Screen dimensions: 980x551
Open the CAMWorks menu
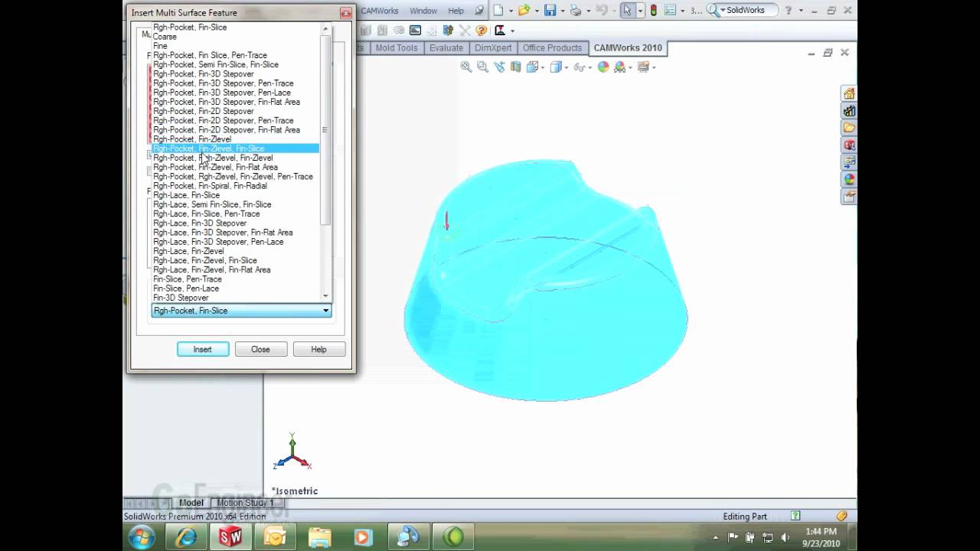tap(379, 11)
